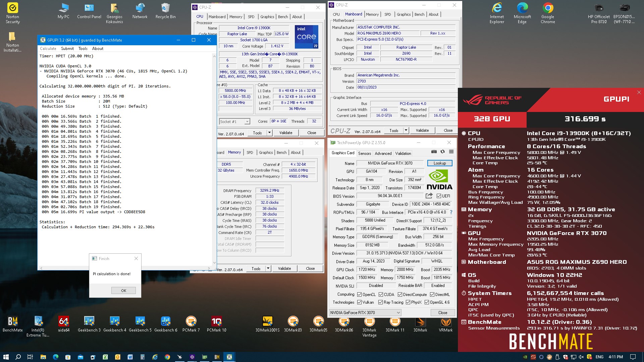644x362 pixels.
Task: Click Validate in CPU-Z CPU window
Action: [286, 133]
